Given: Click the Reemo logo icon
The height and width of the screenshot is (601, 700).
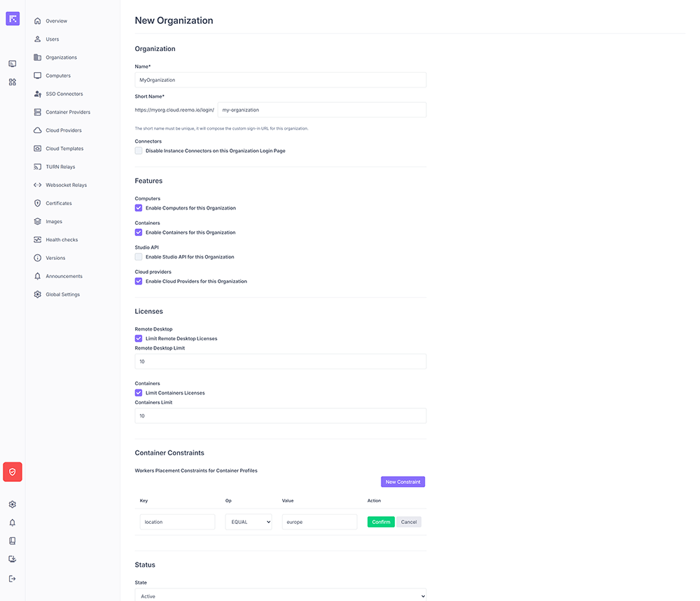Looking at the screenshot, I should coord(13,19).
